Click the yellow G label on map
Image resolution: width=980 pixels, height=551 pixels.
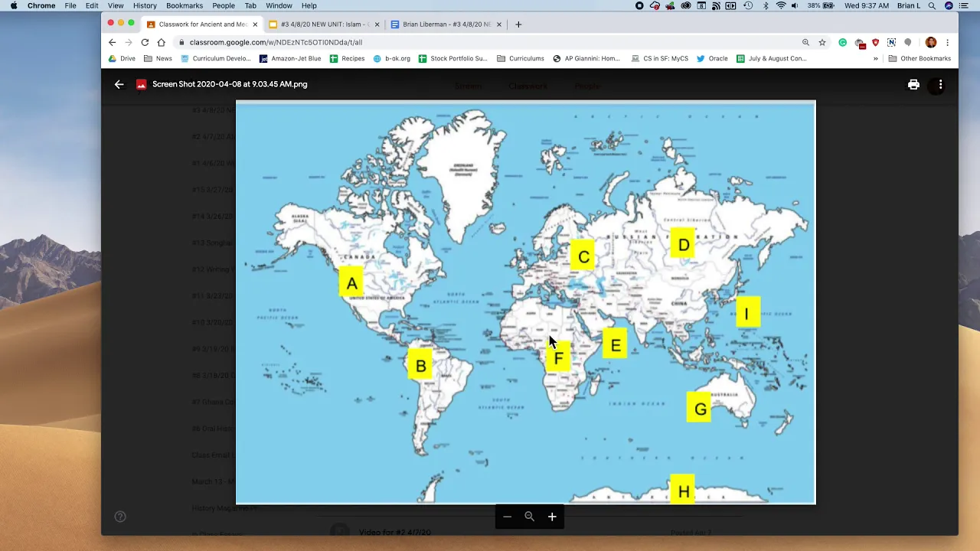[x=700, y=409]
